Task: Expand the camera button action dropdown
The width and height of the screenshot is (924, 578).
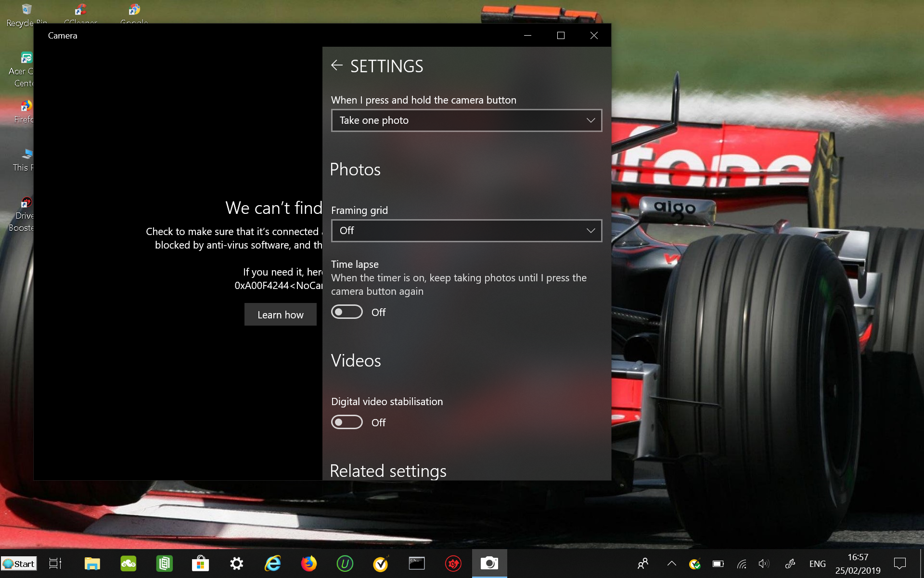Action: point(466,120)
